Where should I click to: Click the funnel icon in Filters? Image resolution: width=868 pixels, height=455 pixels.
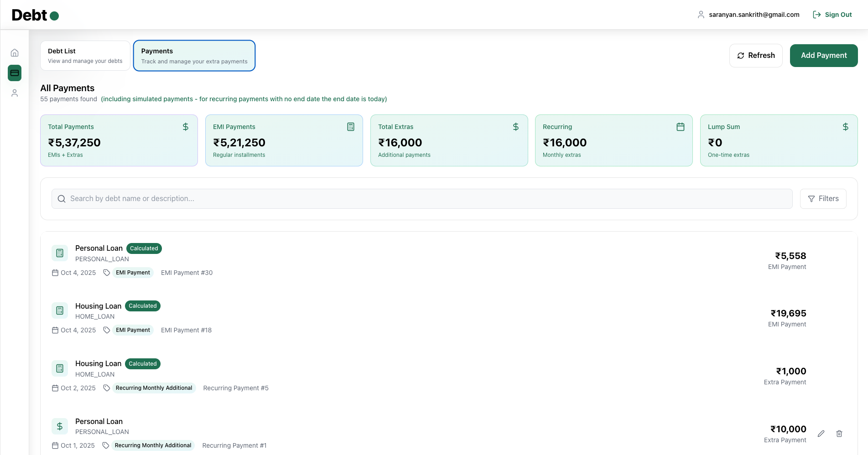point(811,199)
